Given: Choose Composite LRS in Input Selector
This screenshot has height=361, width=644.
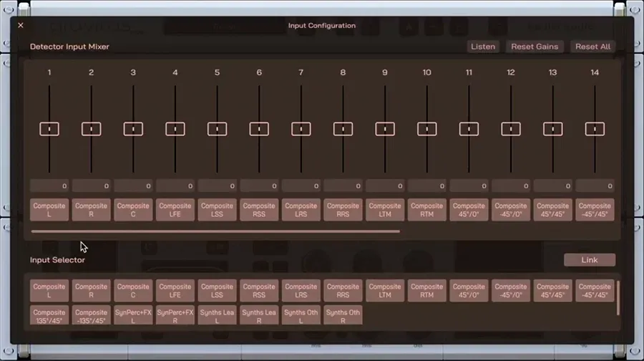Looking at the screenshot, I should [x=301, y=291].
